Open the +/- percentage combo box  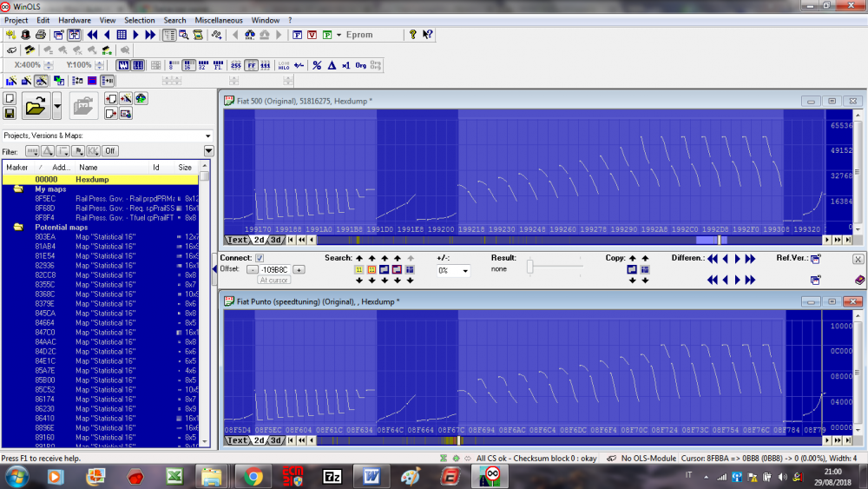tap(453, 271)
